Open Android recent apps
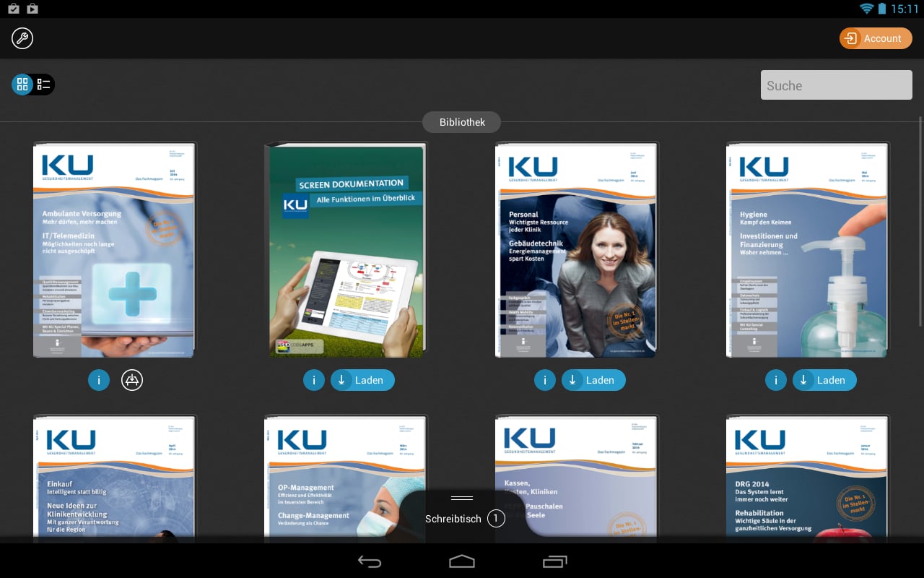Viewport: 924px width, 578px height. pyautogui.click(x=555, y=561)
